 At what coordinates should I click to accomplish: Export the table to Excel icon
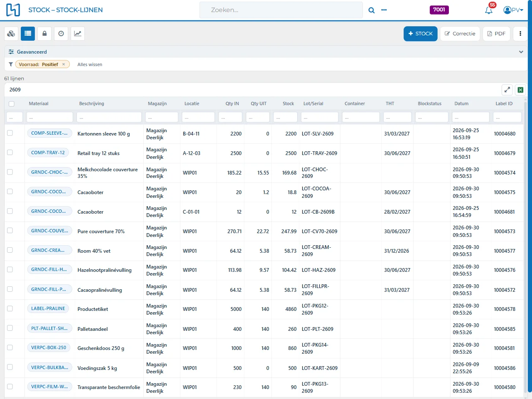[520, 90]
